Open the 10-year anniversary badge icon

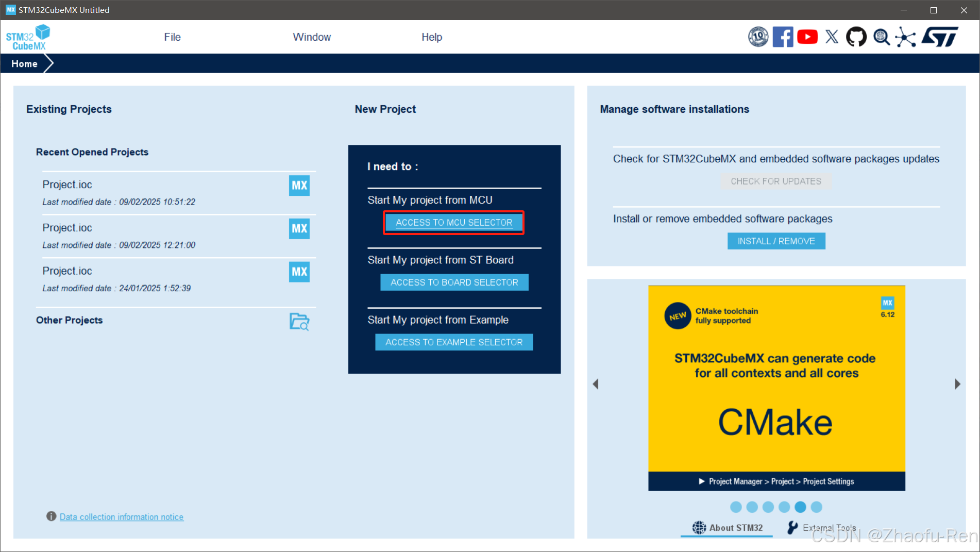pyautogui.click(x=758, y=37)
